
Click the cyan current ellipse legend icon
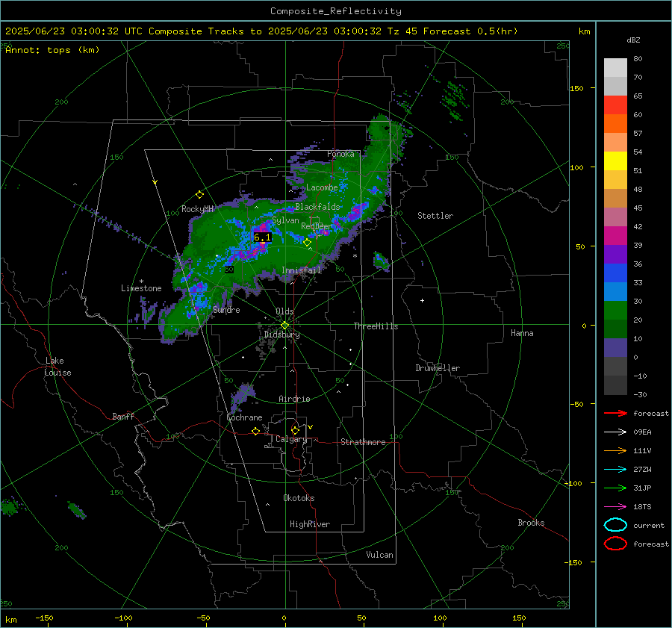click(x=615, y=525)
